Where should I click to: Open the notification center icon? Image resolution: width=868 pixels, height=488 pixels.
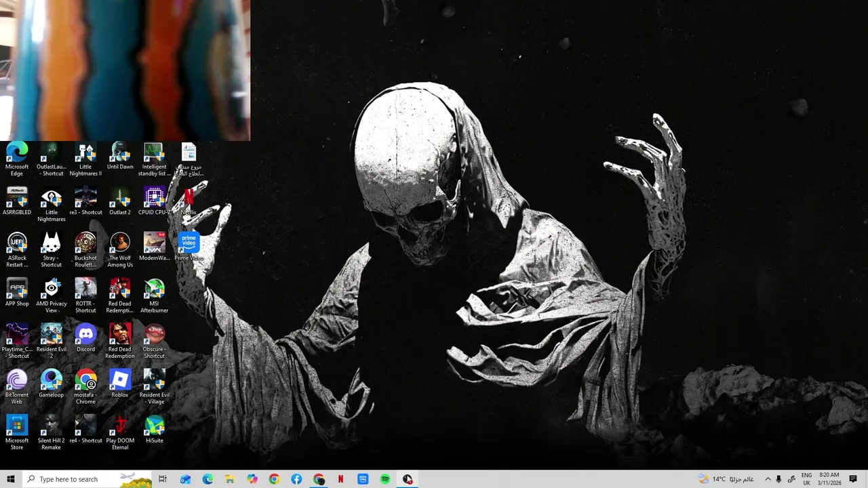(x=853, y=479)
